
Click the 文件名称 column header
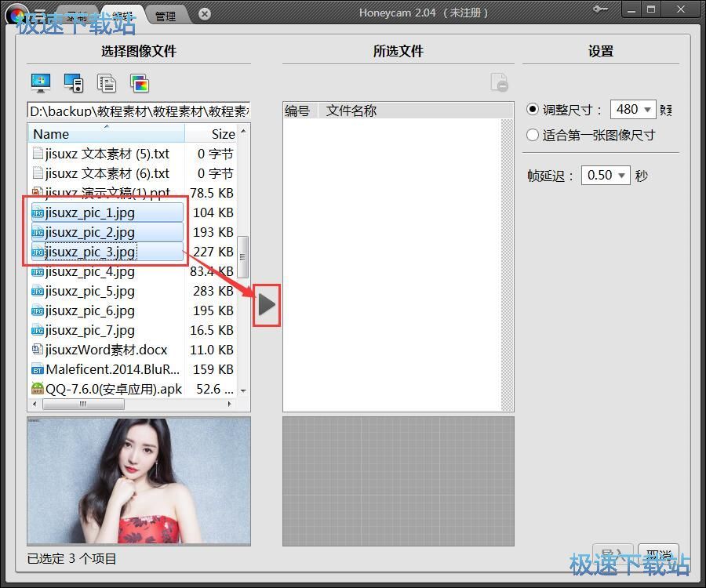coord(416,111)
